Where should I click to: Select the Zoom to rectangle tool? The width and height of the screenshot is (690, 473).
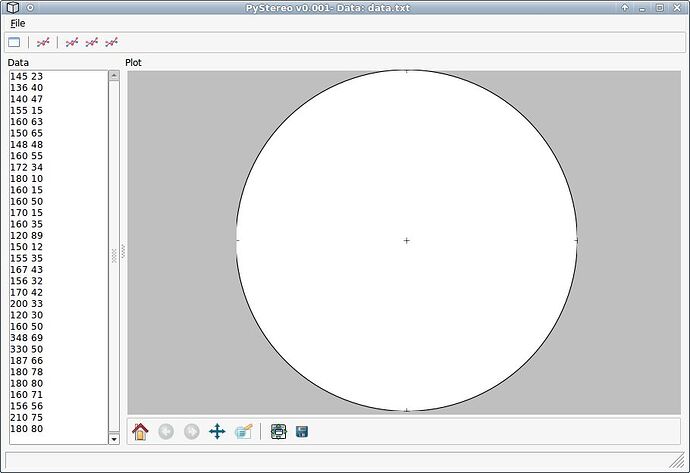click(x=243, y=432)
